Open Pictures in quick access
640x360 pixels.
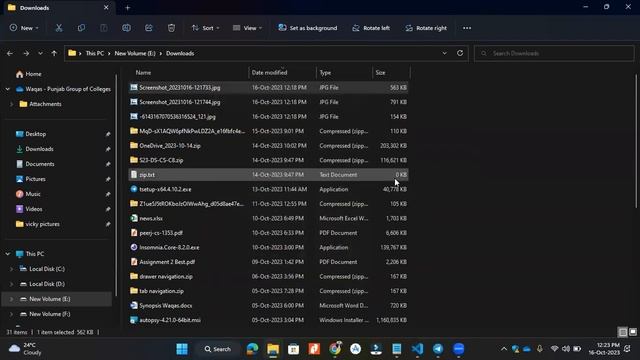pos(31,179)
